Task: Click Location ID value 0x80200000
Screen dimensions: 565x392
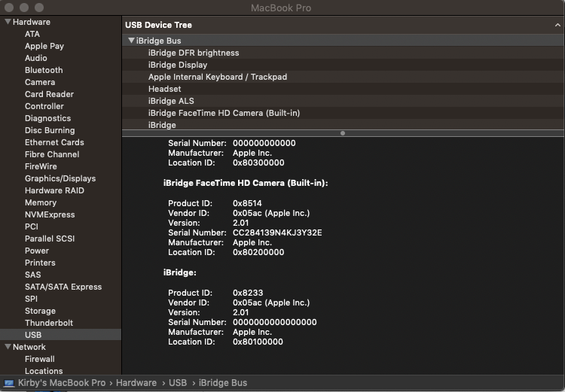Action: [258, 252]
